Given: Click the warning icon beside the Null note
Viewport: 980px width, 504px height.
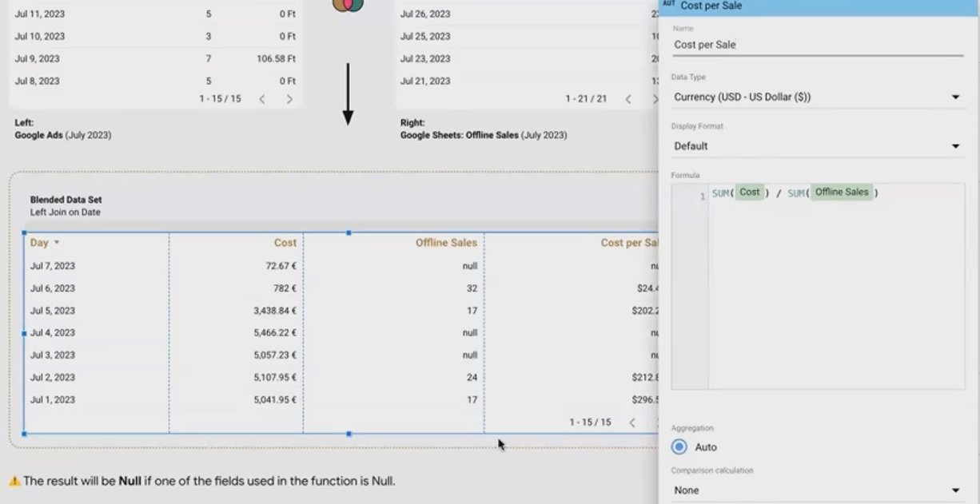Looking at the screenshot, I should 14,481.
